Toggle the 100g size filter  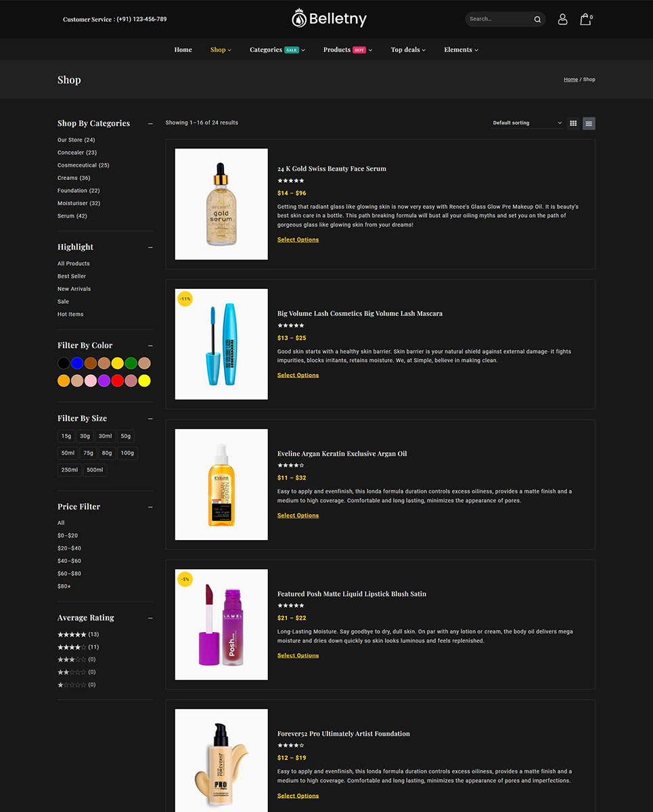click(x=127, y=453)
